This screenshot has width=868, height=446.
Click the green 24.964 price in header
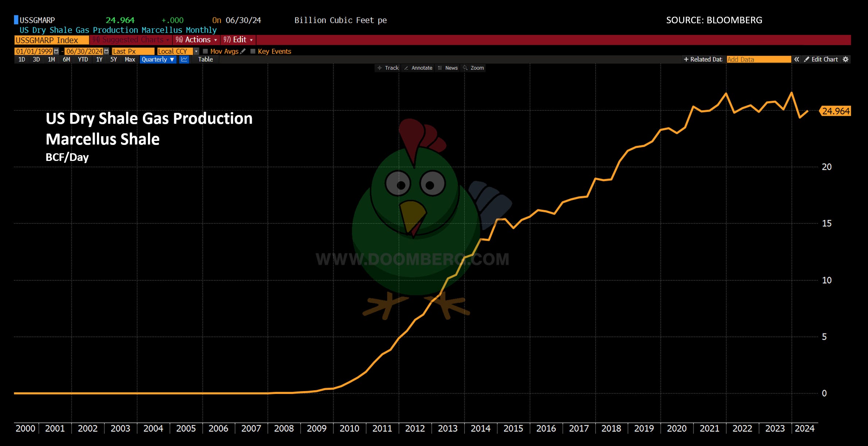point(120,20)
